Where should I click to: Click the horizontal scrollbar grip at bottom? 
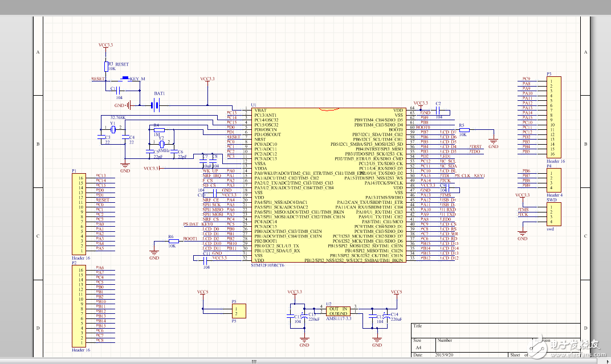254,361
